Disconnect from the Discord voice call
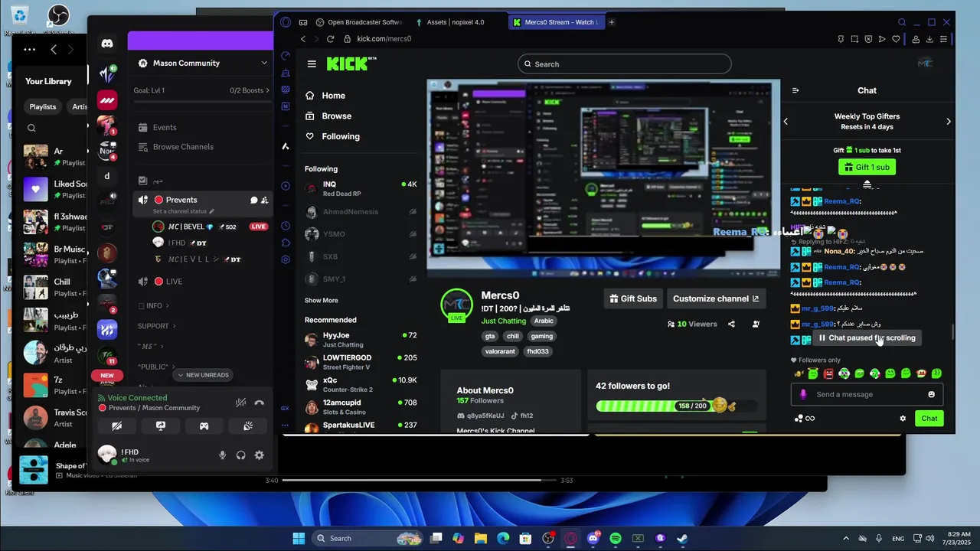 [260, 403]
